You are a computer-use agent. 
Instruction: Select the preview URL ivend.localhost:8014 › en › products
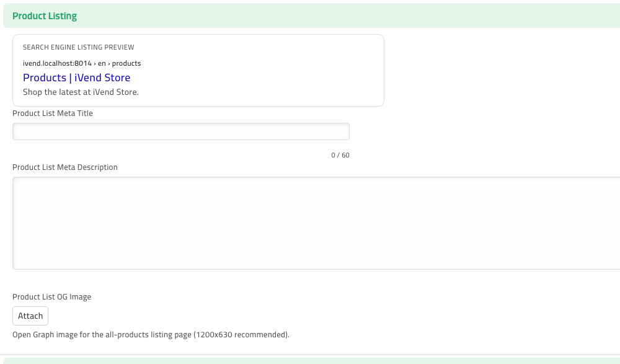[82, 63]
